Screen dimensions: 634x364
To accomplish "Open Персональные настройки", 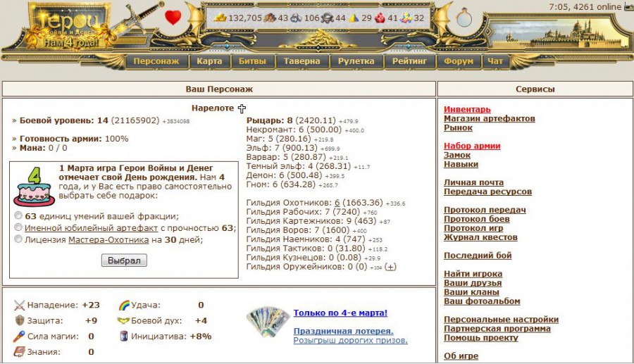I will point(502,320).
